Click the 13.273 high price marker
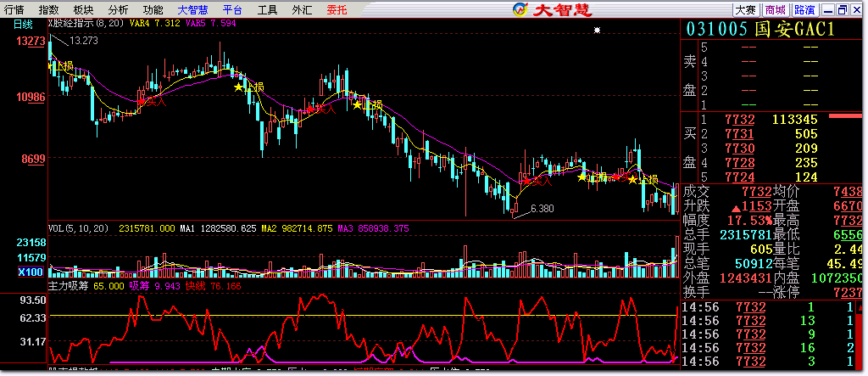The image size is (868, 376). [x=84, y=41]
